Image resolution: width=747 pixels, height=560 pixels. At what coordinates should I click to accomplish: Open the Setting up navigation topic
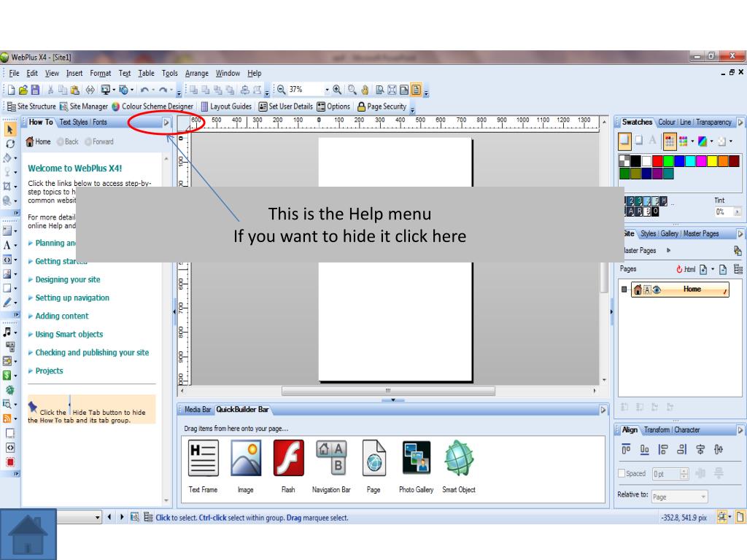[x=72, y=297]
